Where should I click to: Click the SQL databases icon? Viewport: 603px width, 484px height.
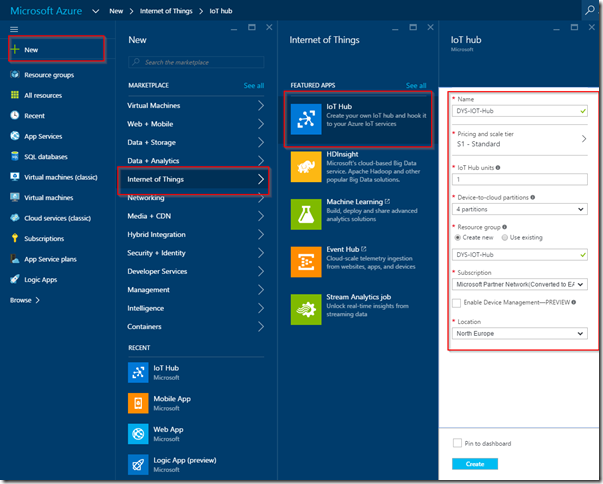[x=15, y=156]
